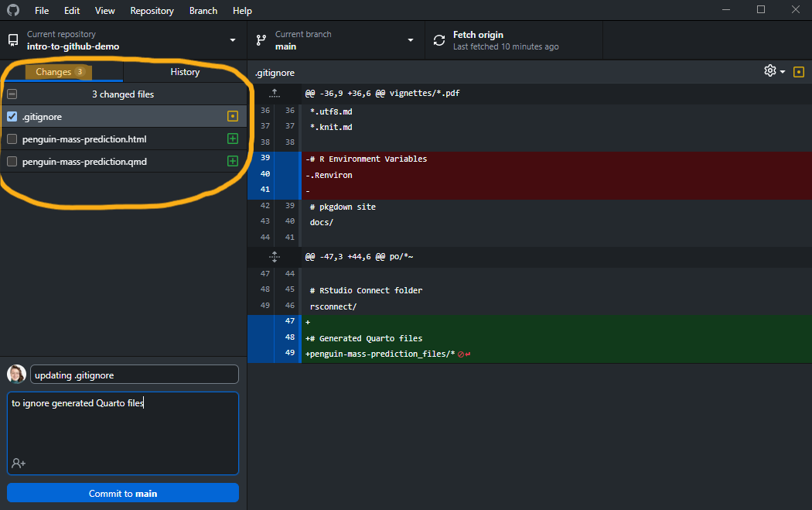The image size is (812, 510).
Task: Click added status icon for penguin-mass-prediction.qmd
Action: pos(232,162)
